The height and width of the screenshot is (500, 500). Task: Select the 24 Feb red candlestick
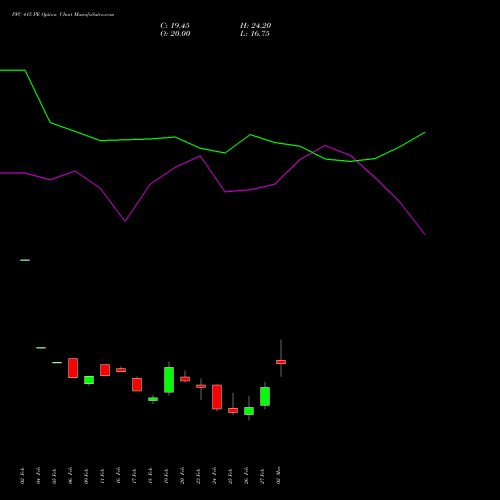pyautogui.click(x=217, y=397)
